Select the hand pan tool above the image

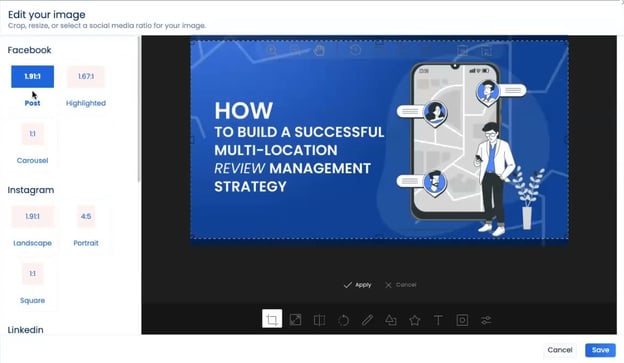point(319,51)
